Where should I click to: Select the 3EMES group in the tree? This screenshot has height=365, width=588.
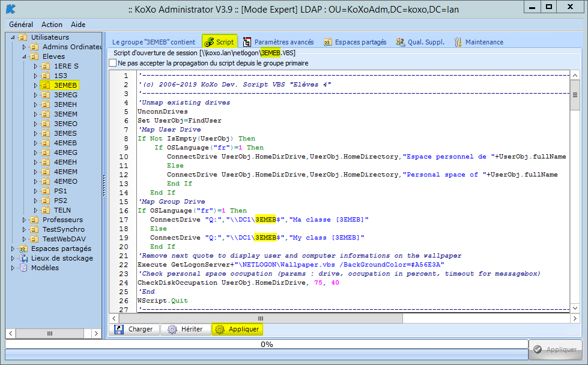tap(65, 133)
